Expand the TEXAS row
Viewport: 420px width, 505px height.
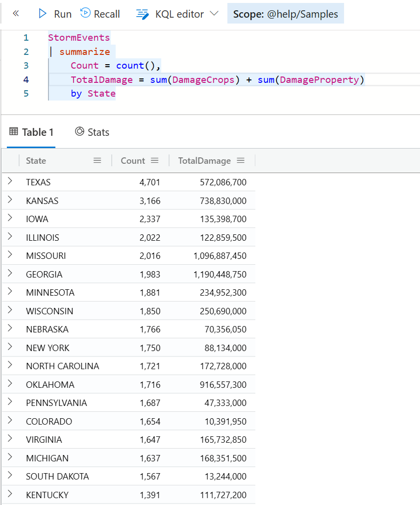[10, 181]
